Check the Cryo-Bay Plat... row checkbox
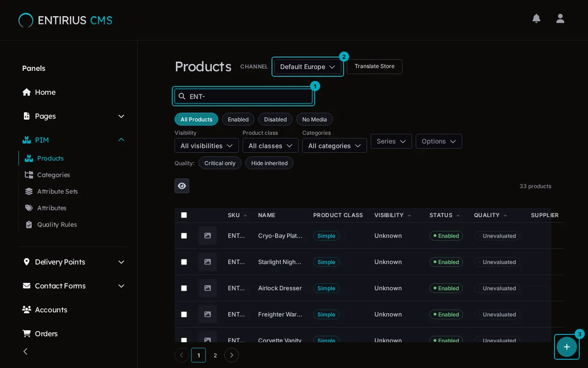The height and width of the screenshot is (368, 588). (184, 236)
